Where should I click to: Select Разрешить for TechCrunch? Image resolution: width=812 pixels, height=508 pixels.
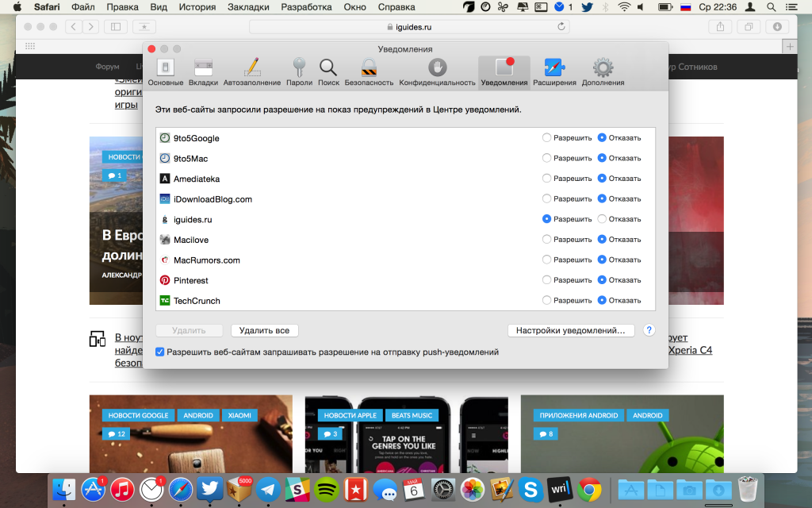click(x=547, y=301)
